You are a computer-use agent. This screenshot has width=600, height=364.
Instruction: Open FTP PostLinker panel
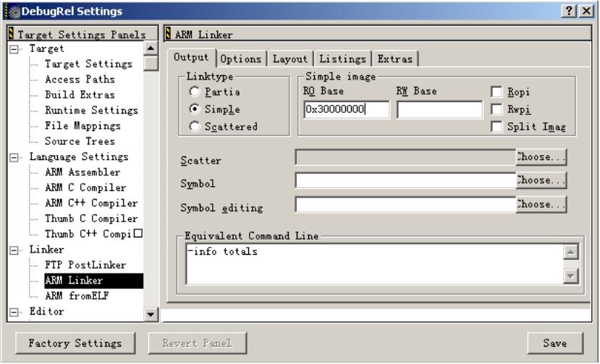[x=85, y=265]
